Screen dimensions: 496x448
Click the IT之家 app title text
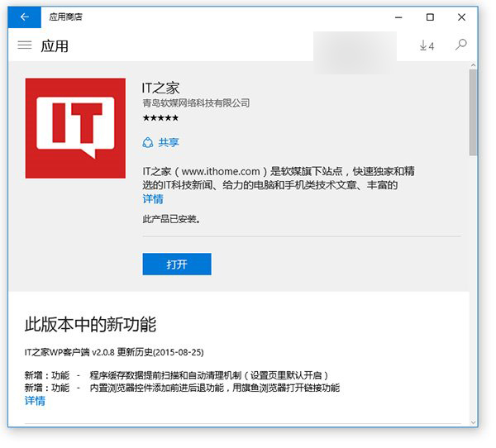161,87
